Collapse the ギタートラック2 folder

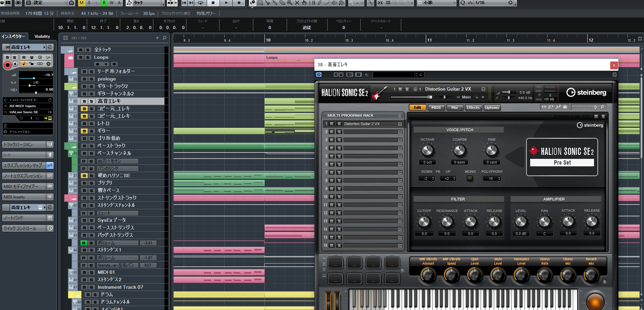[x=73, y=86]
